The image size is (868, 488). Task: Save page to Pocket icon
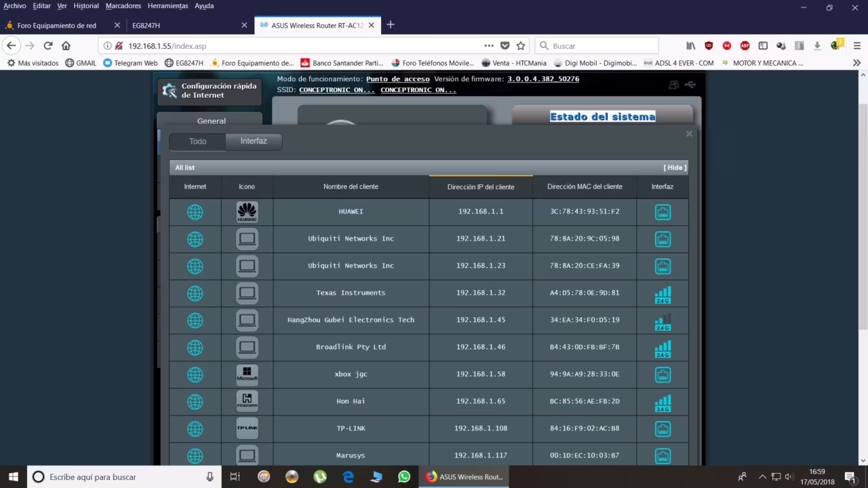pos(505,45)
